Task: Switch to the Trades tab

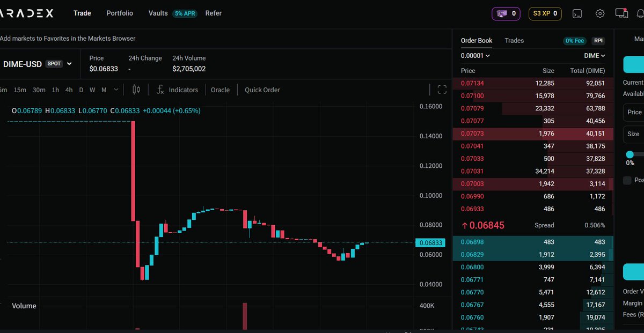Action: click(x=514, y=41)
